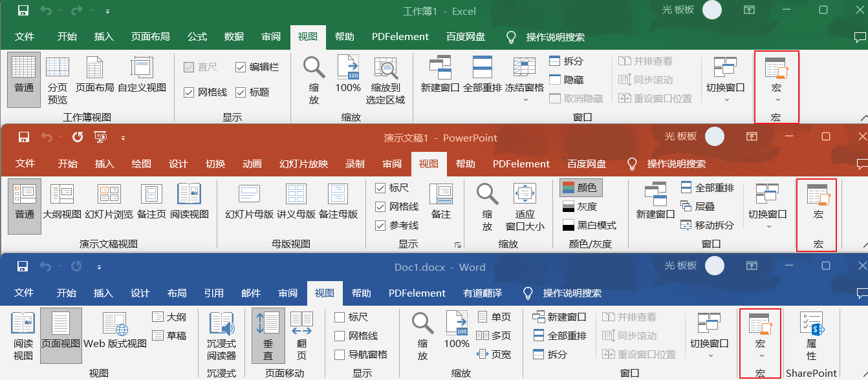Open Excel's 数据 tab
Viewport: 868px width, 380px height.
(x=234, y=37)
